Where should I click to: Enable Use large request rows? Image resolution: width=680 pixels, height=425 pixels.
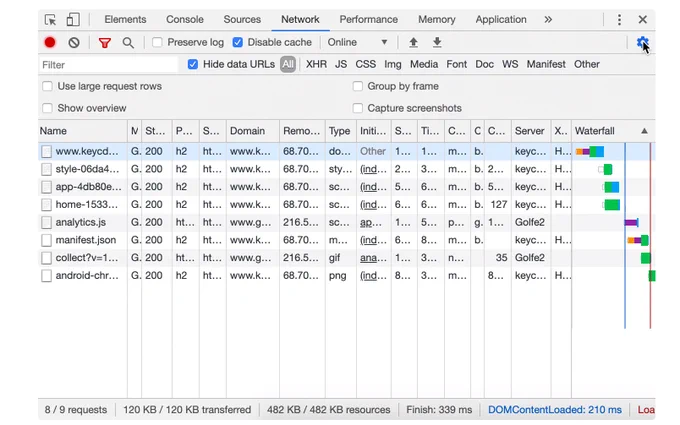click(x=47, y=86)
